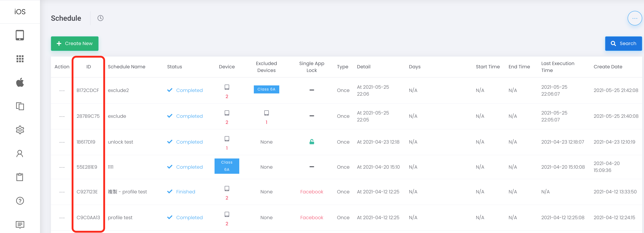Click the Last Execution Time column header
This screenshot has height=233, width=644.
tap(557, 67)
